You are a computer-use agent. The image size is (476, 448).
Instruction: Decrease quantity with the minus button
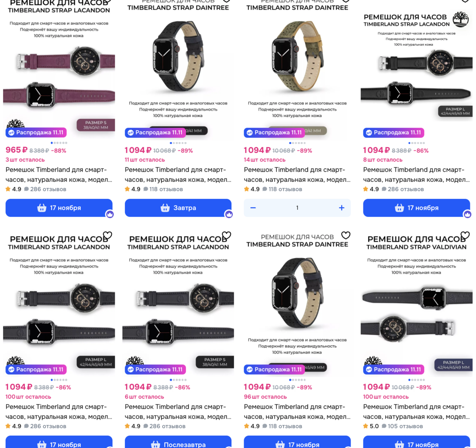[253, 208]
